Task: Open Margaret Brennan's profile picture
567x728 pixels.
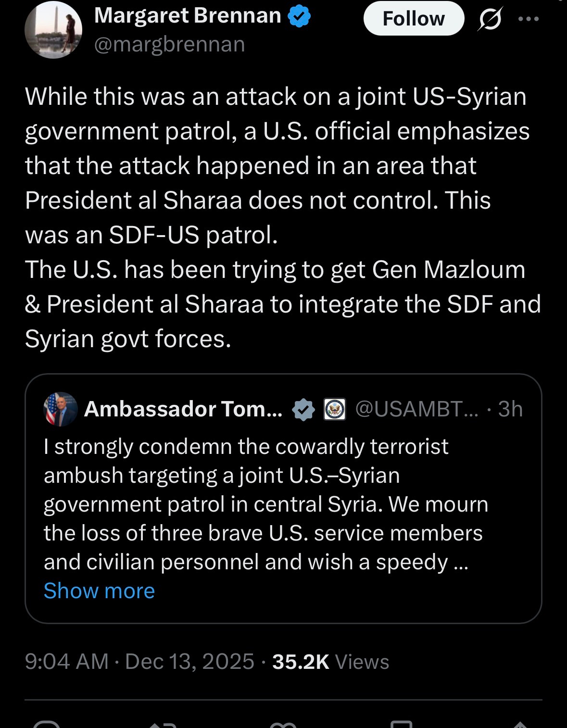Action: click(53, 30)
